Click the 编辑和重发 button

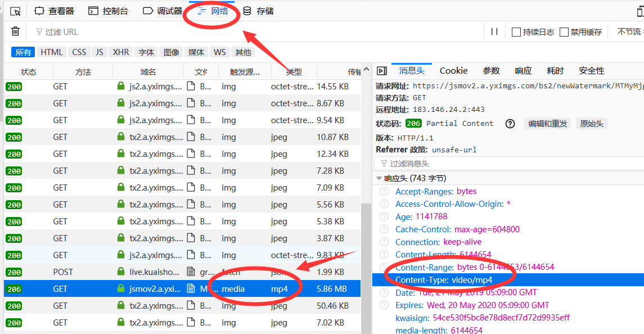click(x=548, y=124)
